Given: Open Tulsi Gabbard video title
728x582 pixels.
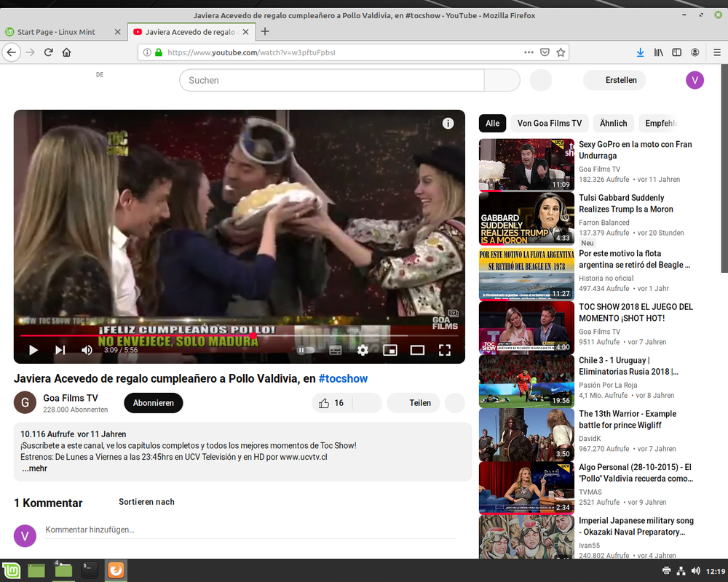Looking at the screenshot, I should tap(626, 203).
